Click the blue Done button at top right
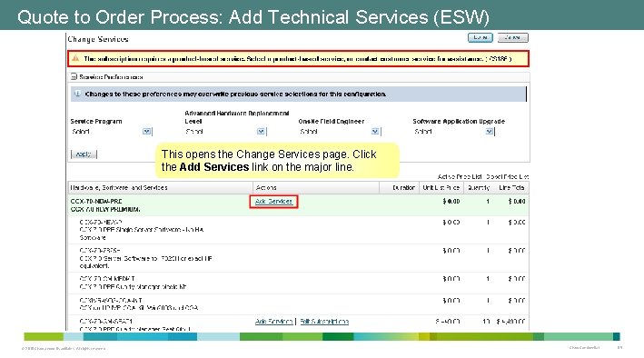 point(481,37)
